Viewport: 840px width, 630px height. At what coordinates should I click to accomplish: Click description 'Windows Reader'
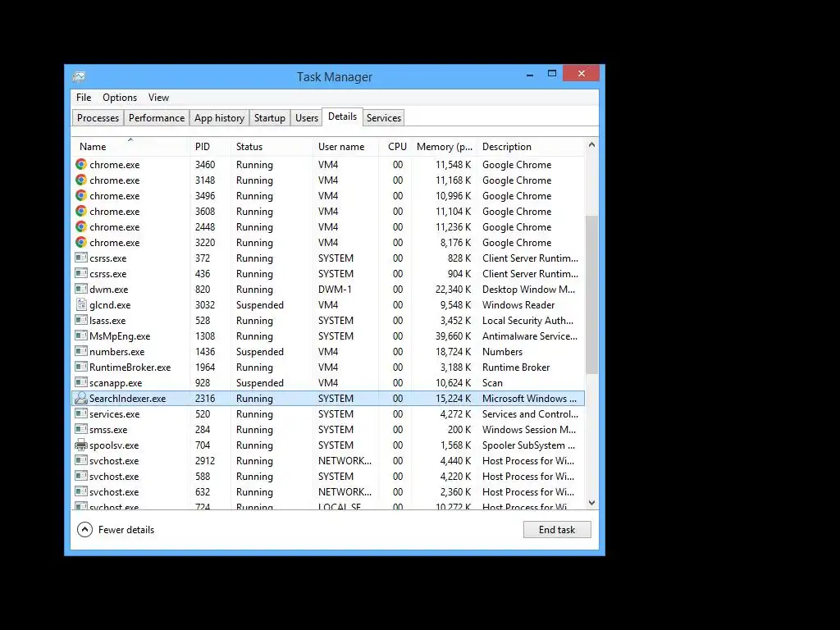518,305
